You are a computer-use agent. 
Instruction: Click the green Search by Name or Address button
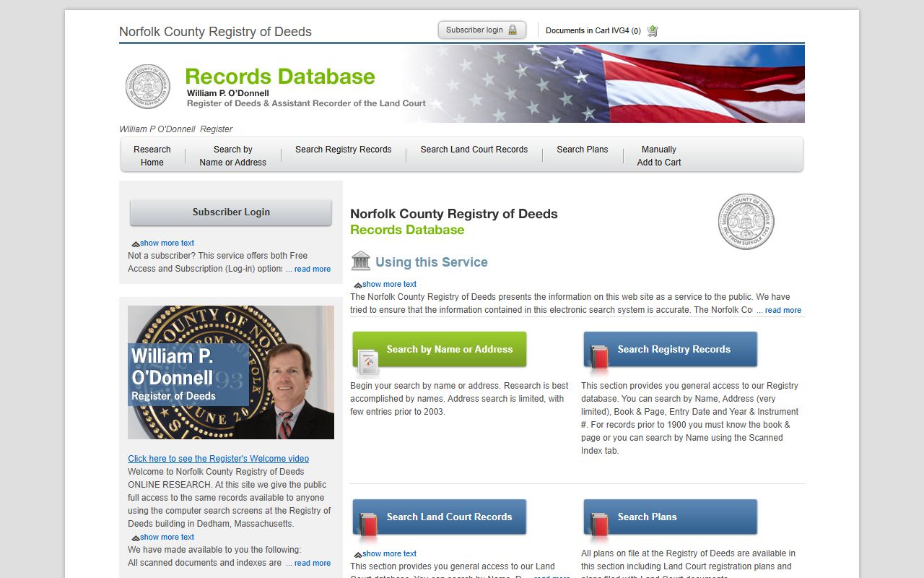[x=440, y=350]
